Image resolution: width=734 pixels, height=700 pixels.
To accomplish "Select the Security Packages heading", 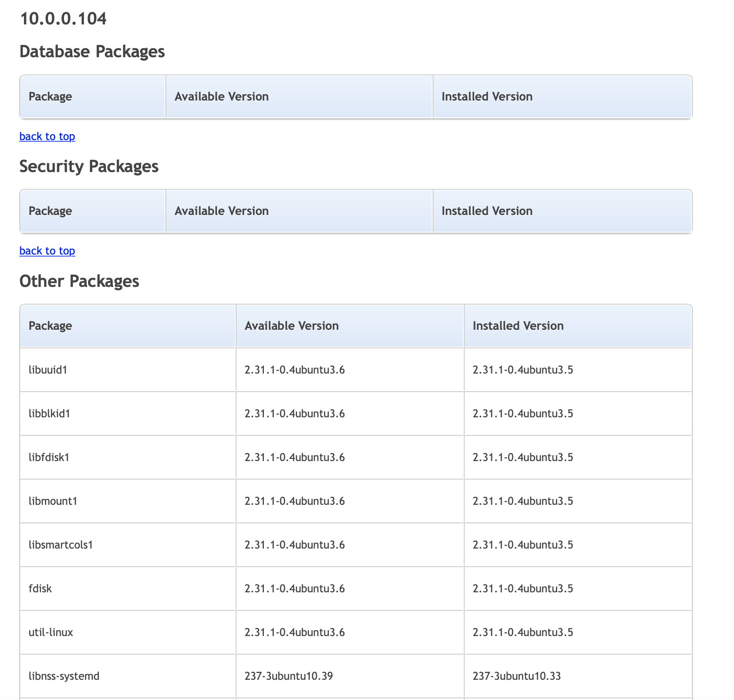I will point(89,166).
